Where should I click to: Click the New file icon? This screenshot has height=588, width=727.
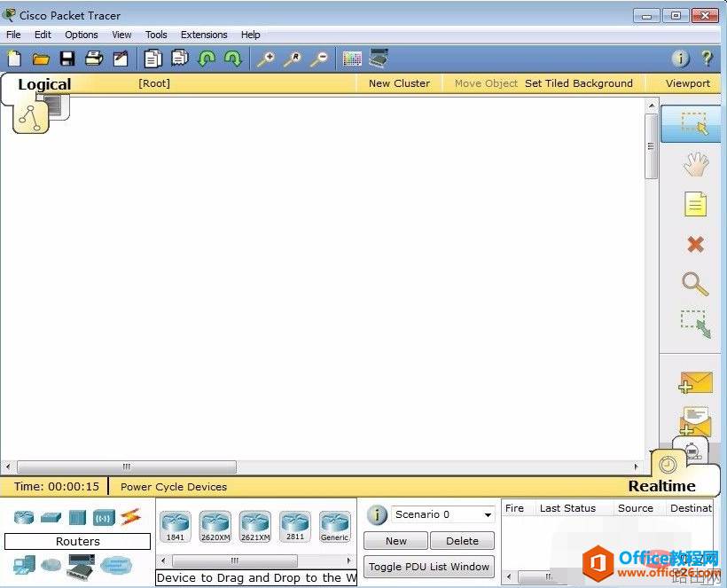pyautogui.click(x=15, y=59)
